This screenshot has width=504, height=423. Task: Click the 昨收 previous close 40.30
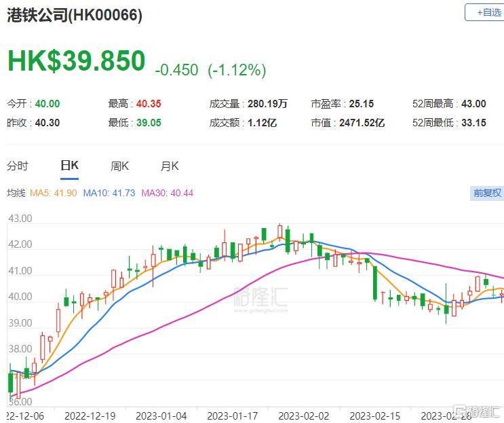(x=47, y=123)
